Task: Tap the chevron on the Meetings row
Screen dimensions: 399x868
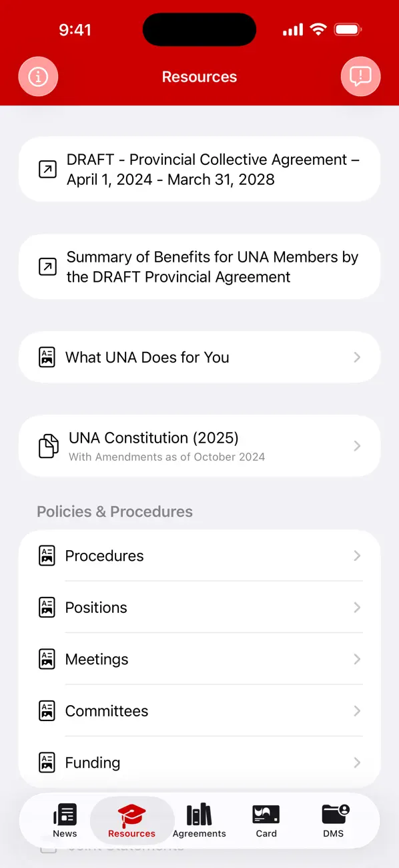Action: point(357,659)
